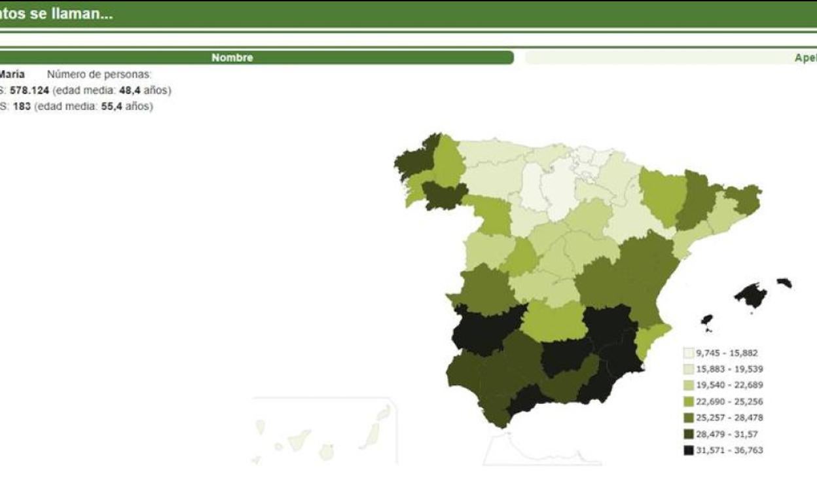This screenshot has width=817, height=504.
Task: Click the 578.124 persons count text
Action: click(29, 90)
